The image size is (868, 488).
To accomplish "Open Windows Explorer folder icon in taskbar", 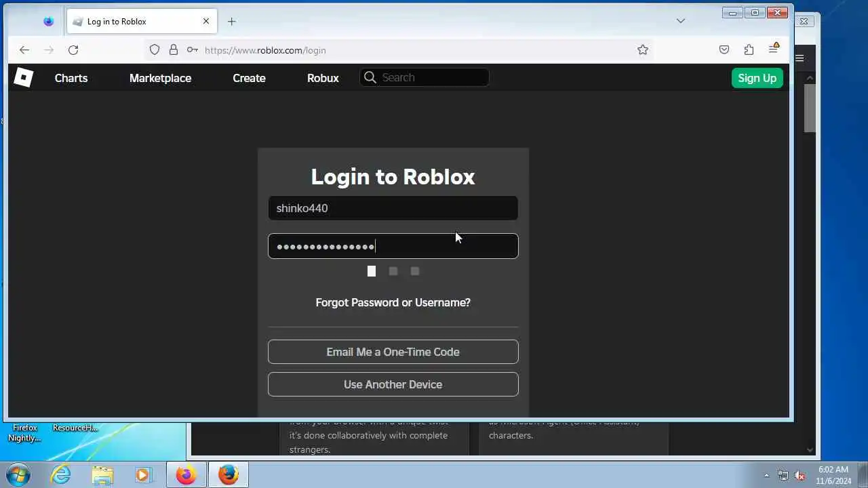I will [102, 474].
